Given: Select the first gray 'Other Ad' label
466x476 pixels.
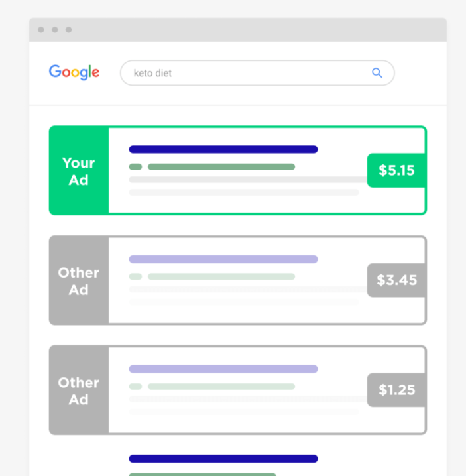Looking at the screenshot, I should [x=79, y=281].
